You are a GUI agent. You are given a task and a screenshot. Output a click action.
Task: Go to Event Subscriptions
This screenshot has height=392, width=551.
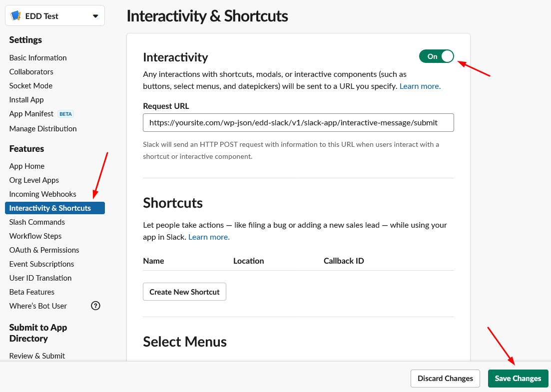click(x=41, y=264)
